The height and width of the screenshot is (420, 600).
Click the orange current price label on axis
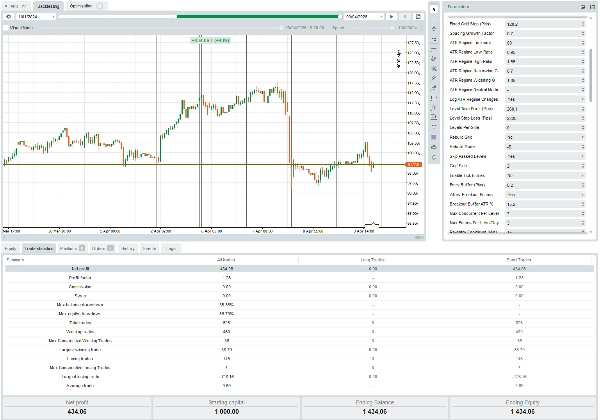[414, 164]
